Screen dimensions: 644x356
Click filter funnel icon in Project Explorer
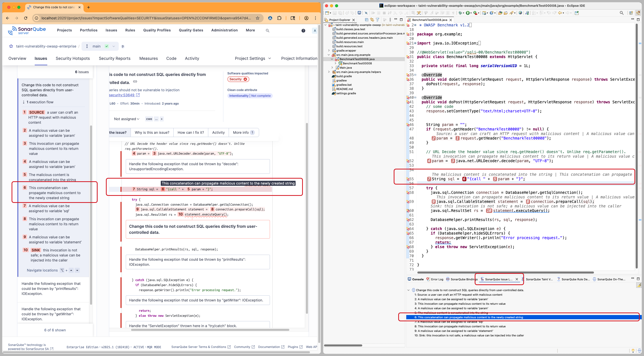(378, 20)
